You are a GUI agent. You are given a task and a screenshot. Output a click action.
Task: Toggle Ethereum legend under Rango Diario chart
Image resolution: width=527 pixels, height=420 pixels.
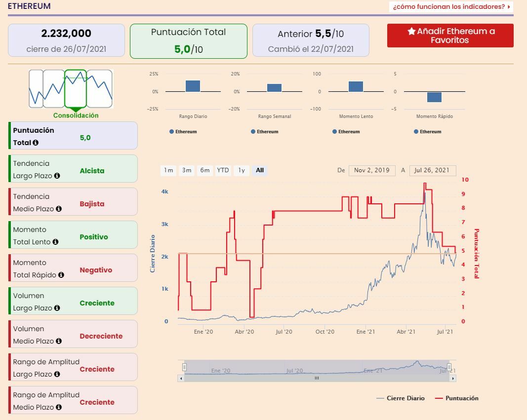click(183, 132)
